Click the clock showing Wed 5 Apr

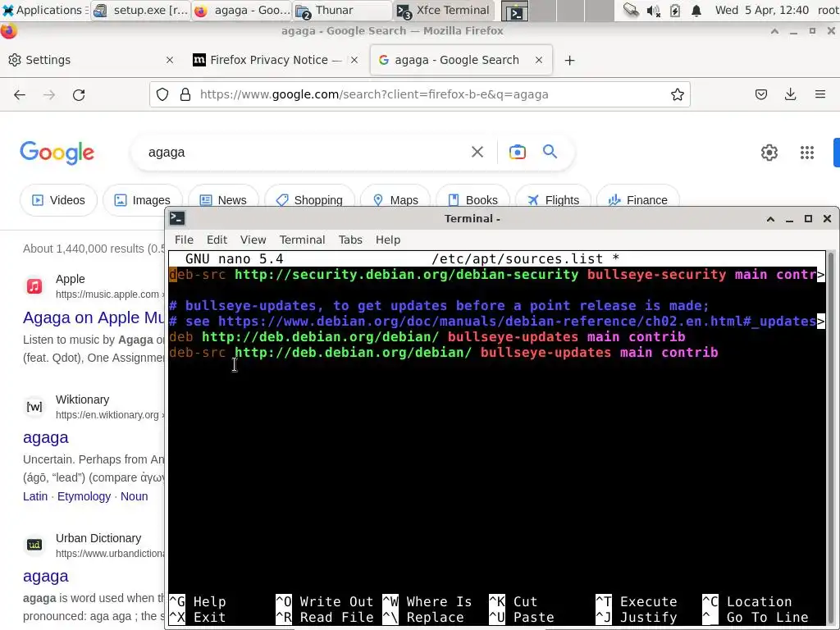[761, 10]
